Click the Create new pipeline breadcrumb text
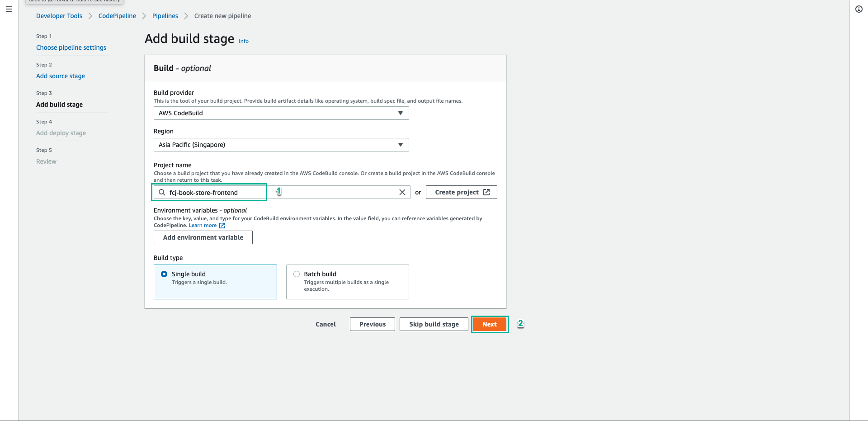This screenshot has width=868, height=421. point(222,16)
